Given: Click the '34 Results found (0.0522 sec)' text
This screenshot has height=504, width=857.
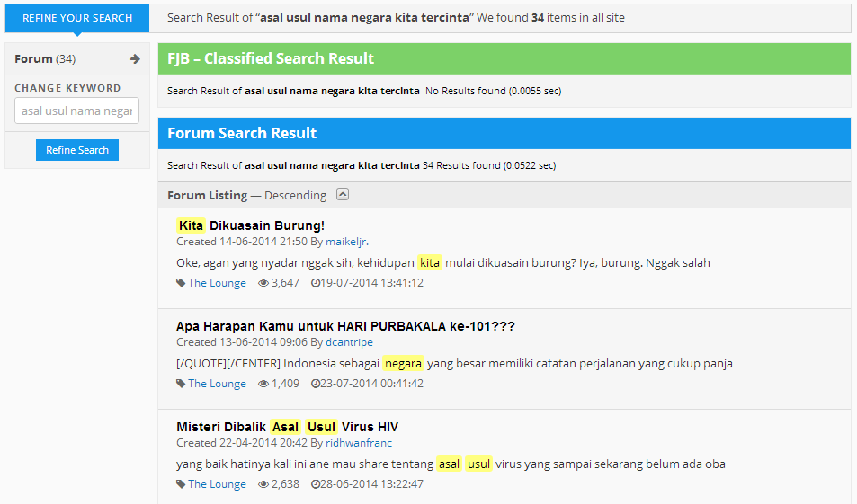Looking at the screenshot, I should coord(489,165).
